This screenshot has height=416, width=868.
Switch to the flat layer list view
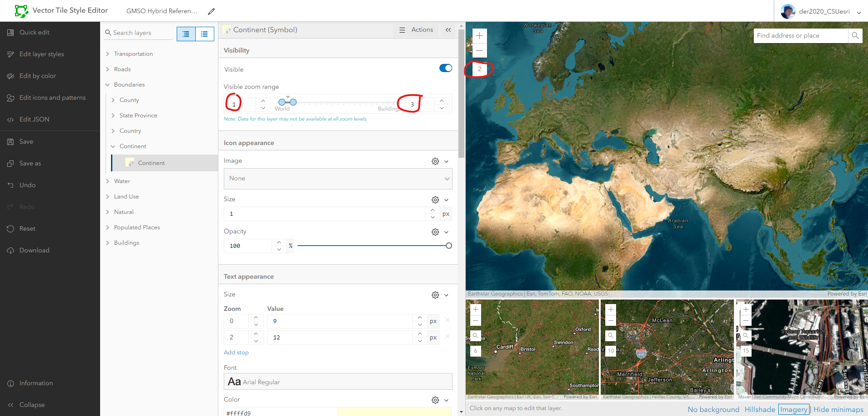[x=205, y=34]
